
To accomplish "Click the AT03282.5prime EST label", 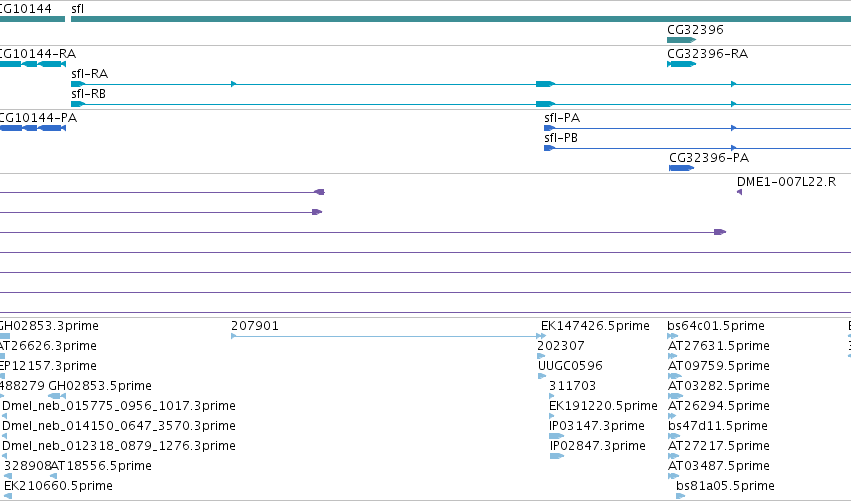I will pos(719,386).
